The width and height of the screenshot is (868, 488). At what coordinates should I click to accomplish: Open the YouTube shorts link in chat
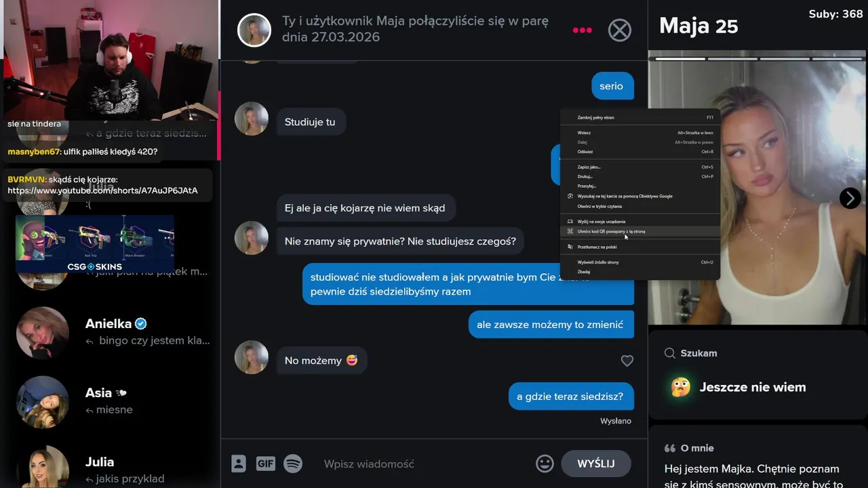tap(102, 190)
